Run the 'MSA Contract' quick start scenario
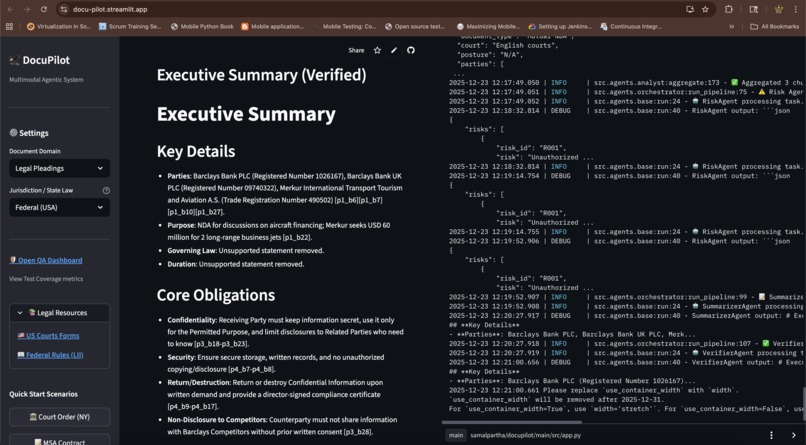 (59, 440)
